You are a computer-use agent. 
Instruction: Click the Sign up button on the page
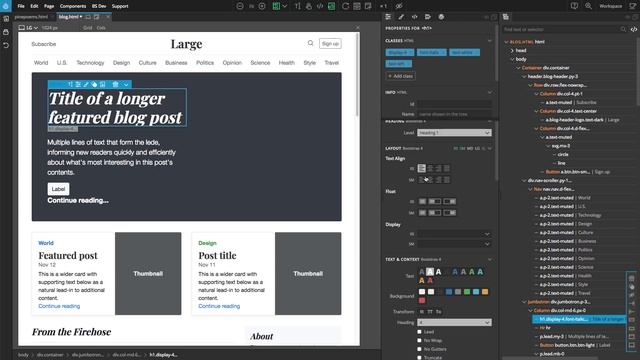pyautogui.click(x=330, y=44)
